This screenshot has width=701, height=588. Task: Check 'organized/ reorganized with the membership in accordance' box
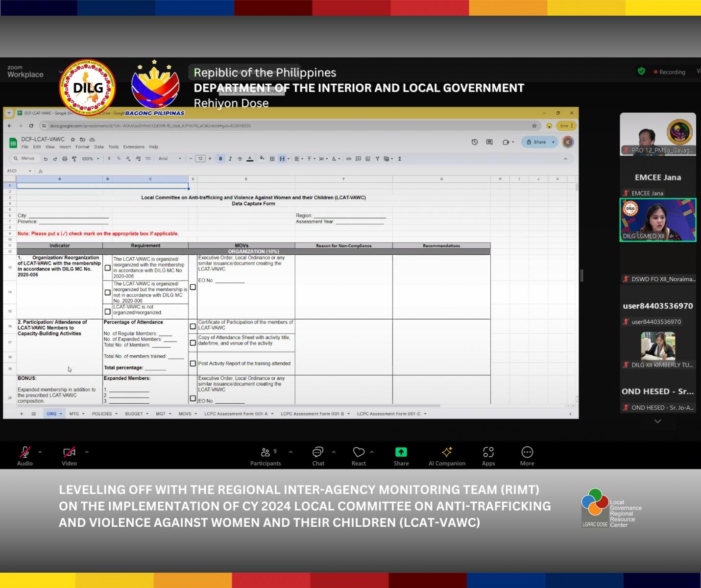coord(108,268)
